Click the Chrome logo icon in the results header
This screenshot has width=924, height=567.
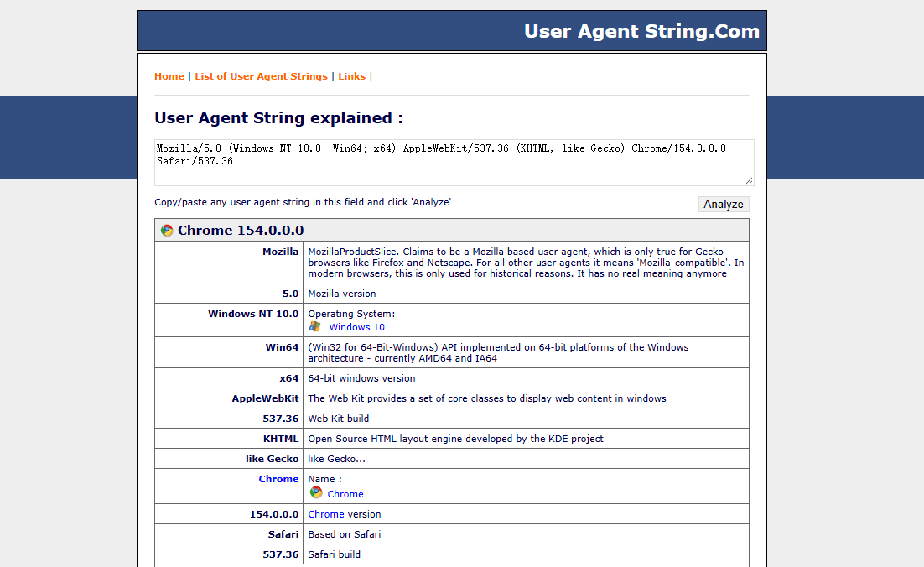(168, 230)
